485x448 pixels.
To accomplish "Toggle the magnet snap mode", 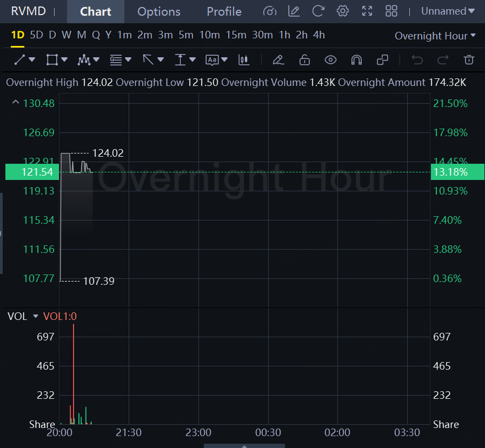I will point(356,59).
